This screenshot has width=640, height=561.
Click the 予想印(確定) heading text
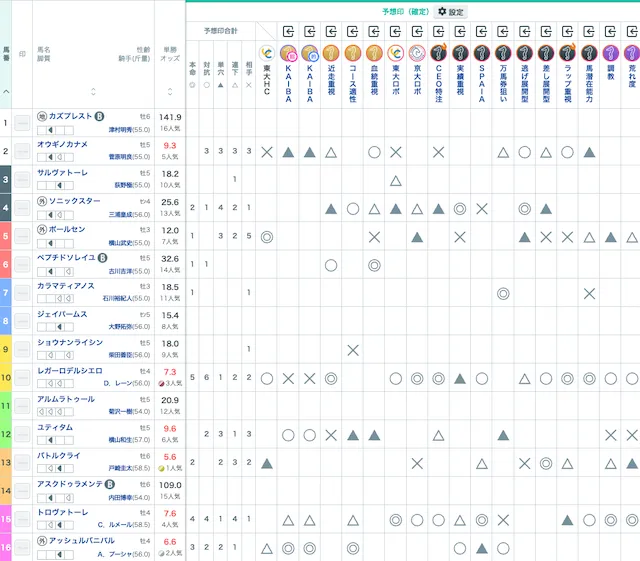click(x=405, y=12)
